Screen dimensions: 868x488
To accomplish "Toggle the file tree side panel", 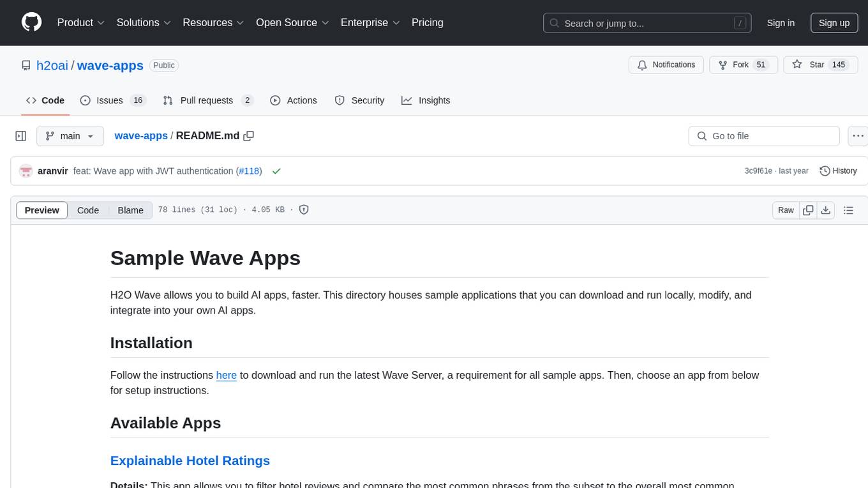I will pyautogui.click(x=21, y=136).
